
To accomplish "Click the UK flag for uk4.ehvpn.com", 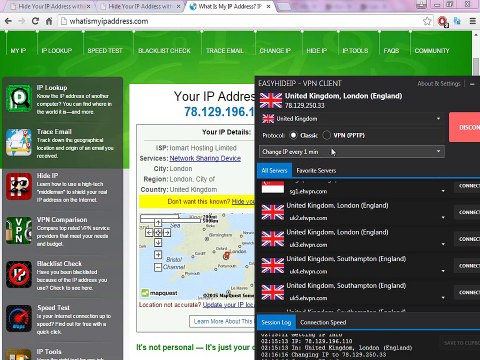I will 273,266.
